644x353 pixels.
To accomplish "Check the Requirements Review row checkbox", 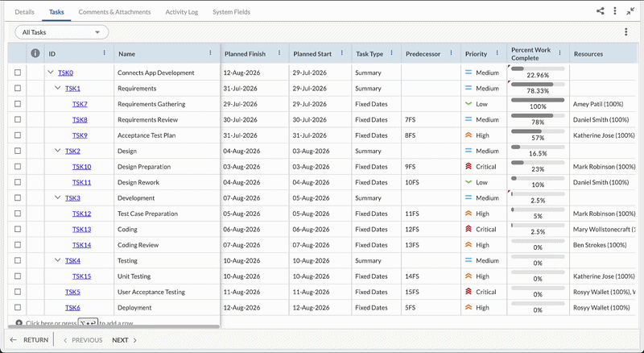I will tap(18, 119).
